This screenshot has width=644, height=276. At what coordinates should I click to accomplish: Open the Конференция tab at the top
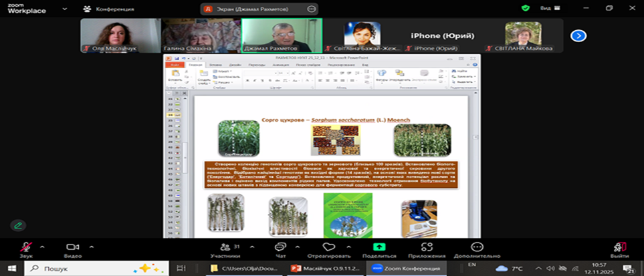(109, 9)
